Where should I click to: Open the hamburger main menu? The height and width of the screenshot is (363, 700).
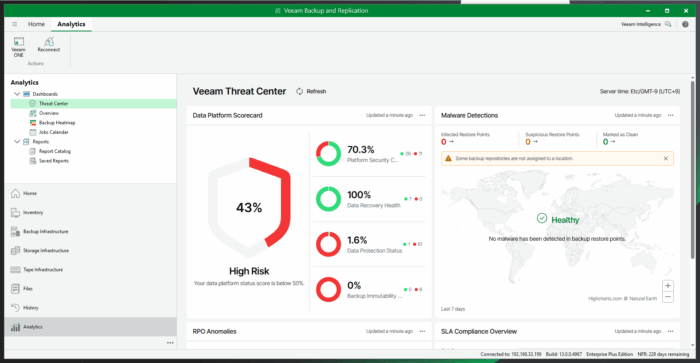click(x=15, y=24)
